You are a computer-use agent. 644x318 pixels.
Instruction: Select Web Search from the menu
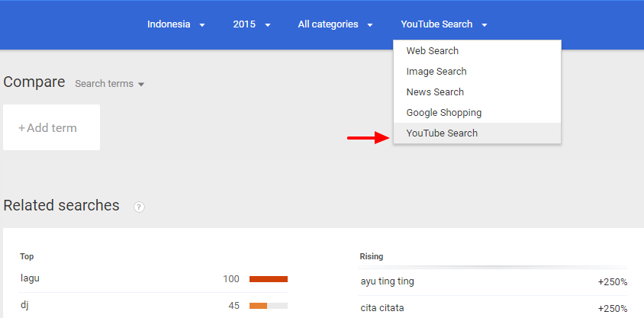tap(477, 51)
